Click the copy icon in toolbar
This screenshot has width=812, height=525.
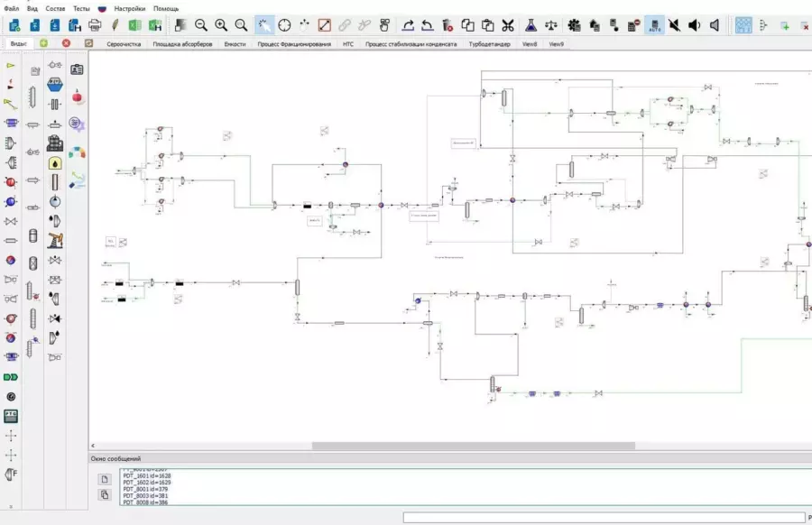pos(467,25)
